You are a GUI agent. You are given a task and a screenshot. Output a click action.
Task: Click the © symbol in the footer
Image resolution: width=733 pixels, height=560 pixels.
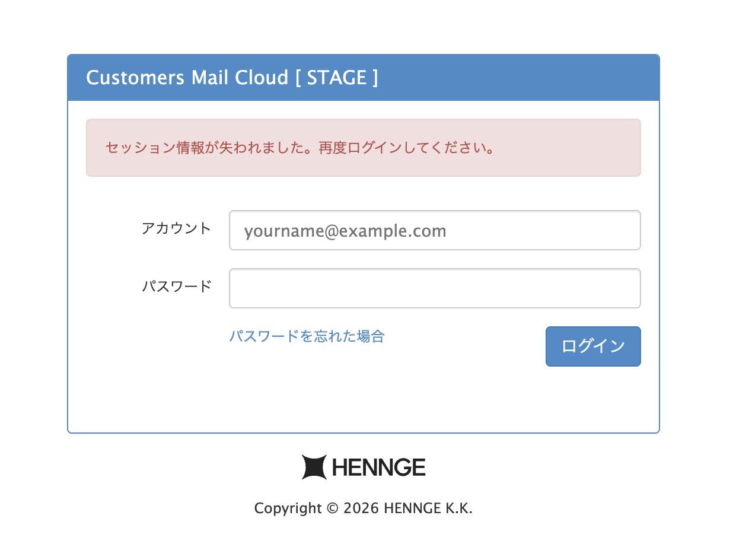[x=333, y=508]
